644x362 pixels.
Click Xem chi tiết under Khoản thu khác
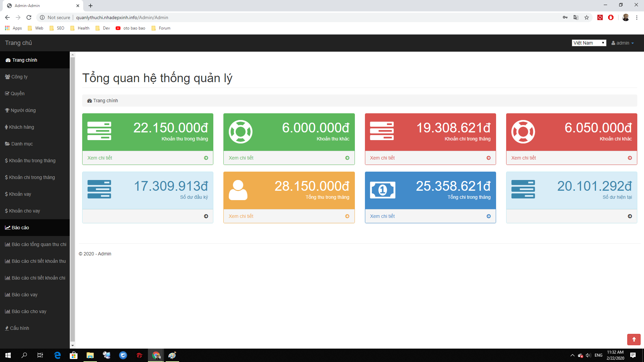241,158
